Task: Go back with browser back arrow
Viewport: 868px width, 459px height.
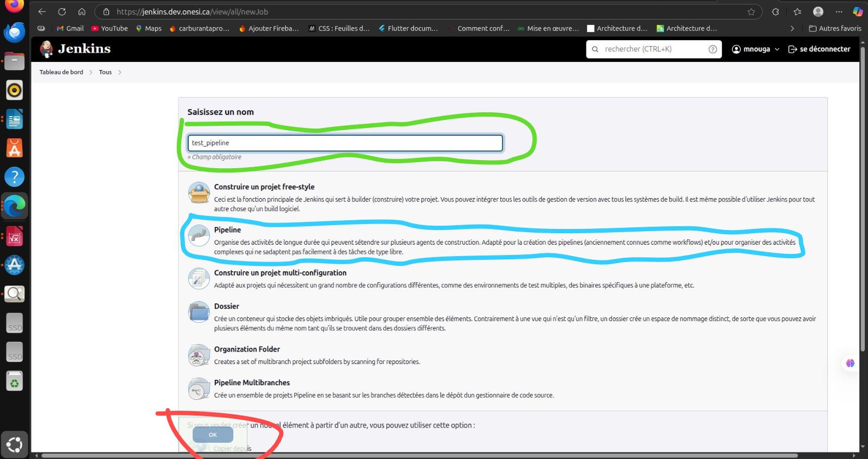Action: pyautogui.click(x=42, y=11)
